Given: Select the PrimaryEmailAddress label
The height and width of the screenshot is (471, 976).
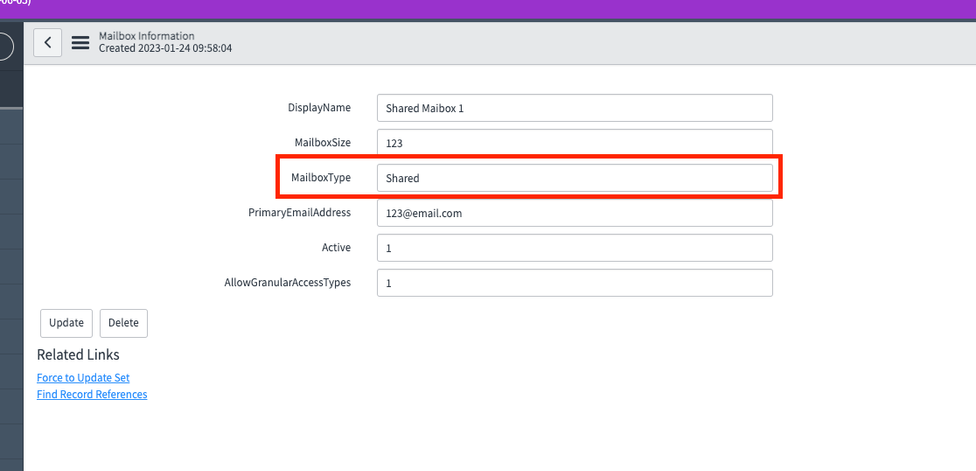Looking at the screenshot, I should coord(299,213).
